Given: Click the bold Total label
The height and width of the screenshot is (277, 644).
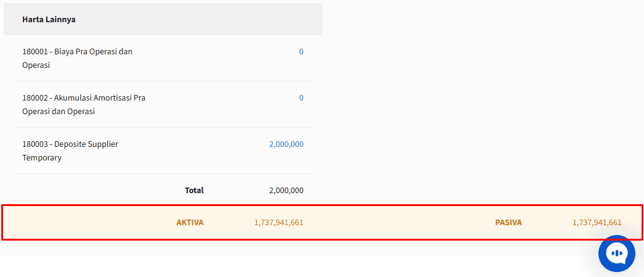Looking at the screenshot, I should 194,191.
